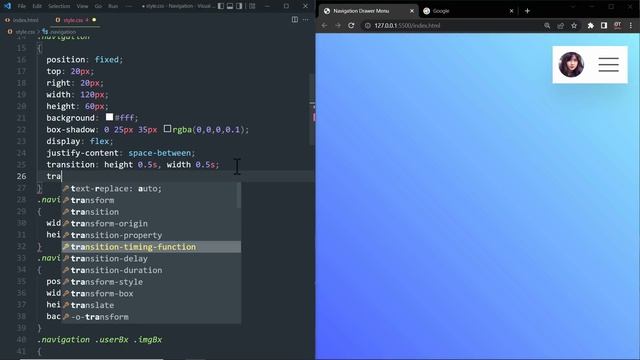Click .navigation in the breadcrumb

pyautogui.click(x=63, y=32)
